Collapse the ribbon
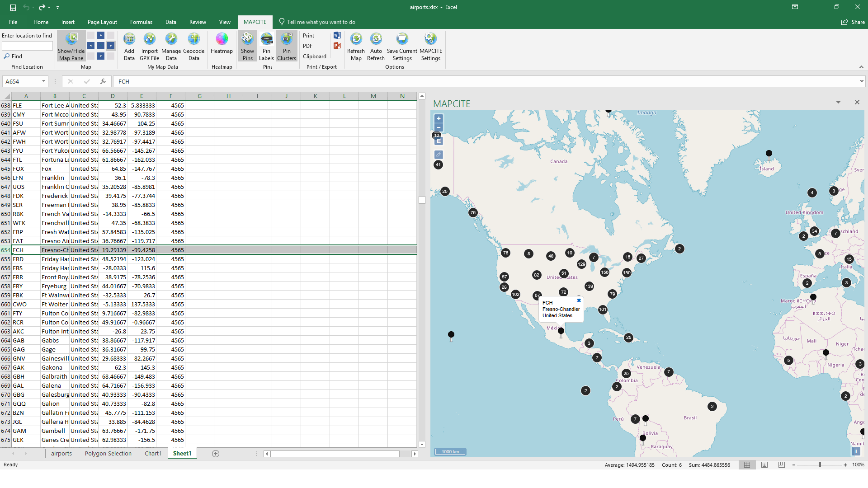 point(861,67)
